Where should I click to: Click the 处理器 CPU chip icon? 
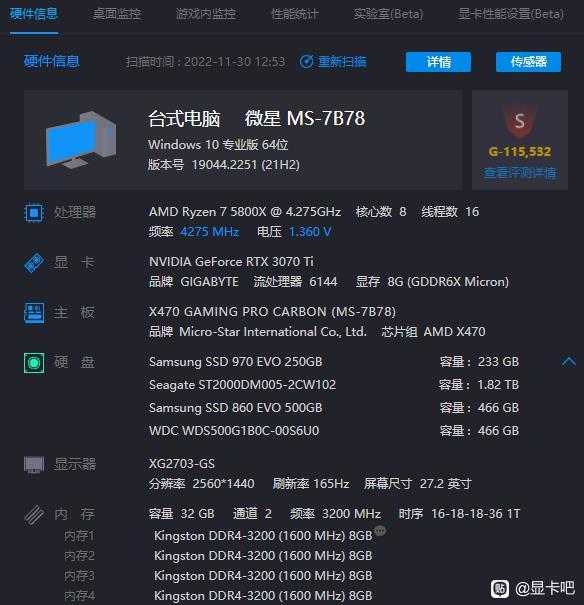point(34,213)
